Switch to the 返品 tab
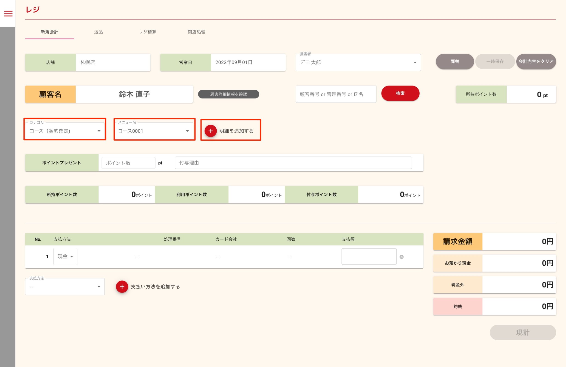 click(x=98, y=32)
